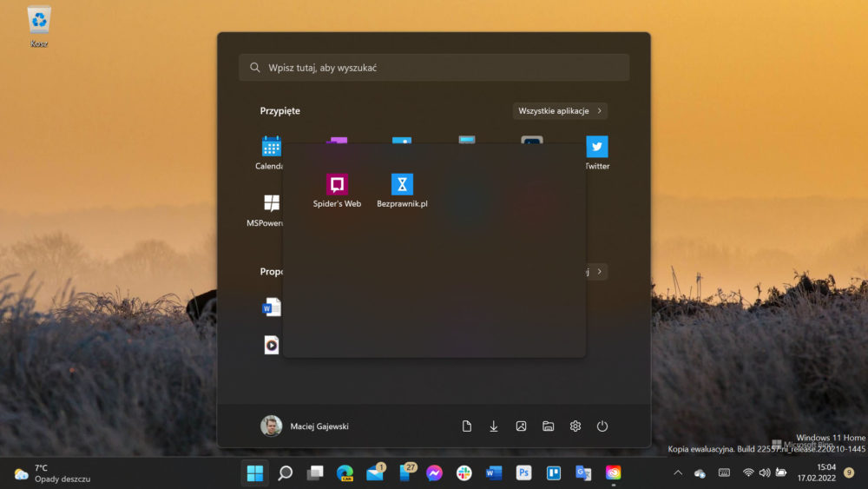868x489 pixels.
Task: Open pinned Calendar app
Action: pos(271,153)
